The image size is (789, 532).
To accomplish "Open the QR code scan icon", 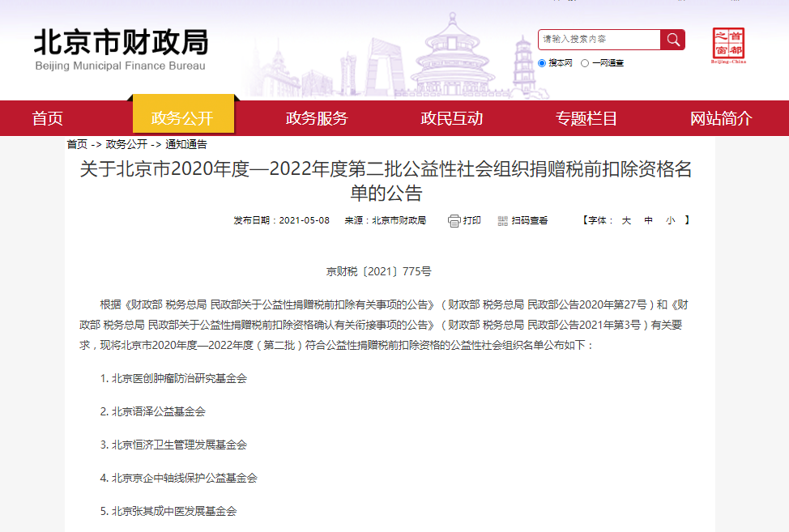I will [x=502, y=220].
